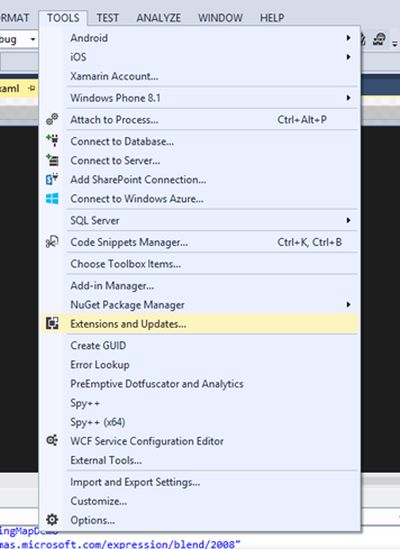Click the WCF Service Configuration gear icon

tap(52, 440)
